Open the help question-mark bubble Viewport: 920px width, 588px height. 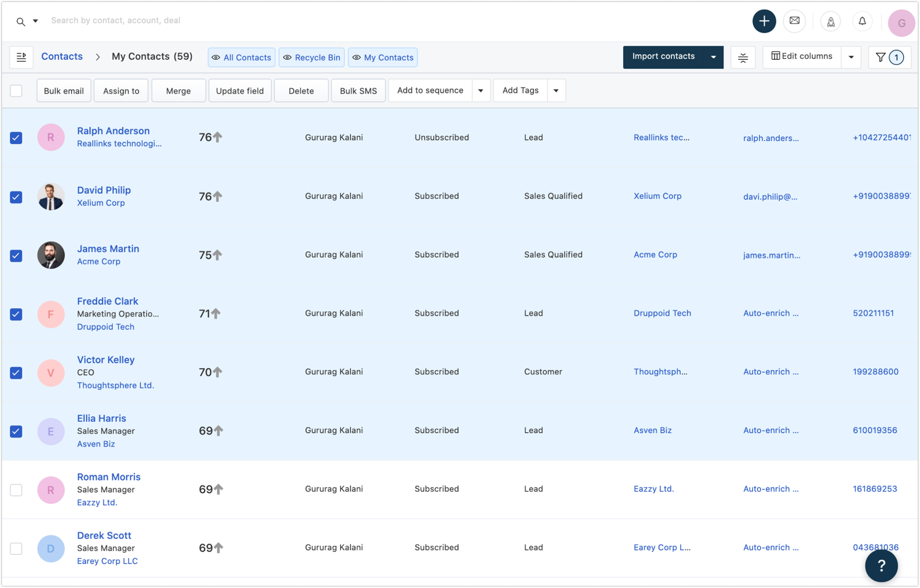pyautogui.click(x=881, y=565)
